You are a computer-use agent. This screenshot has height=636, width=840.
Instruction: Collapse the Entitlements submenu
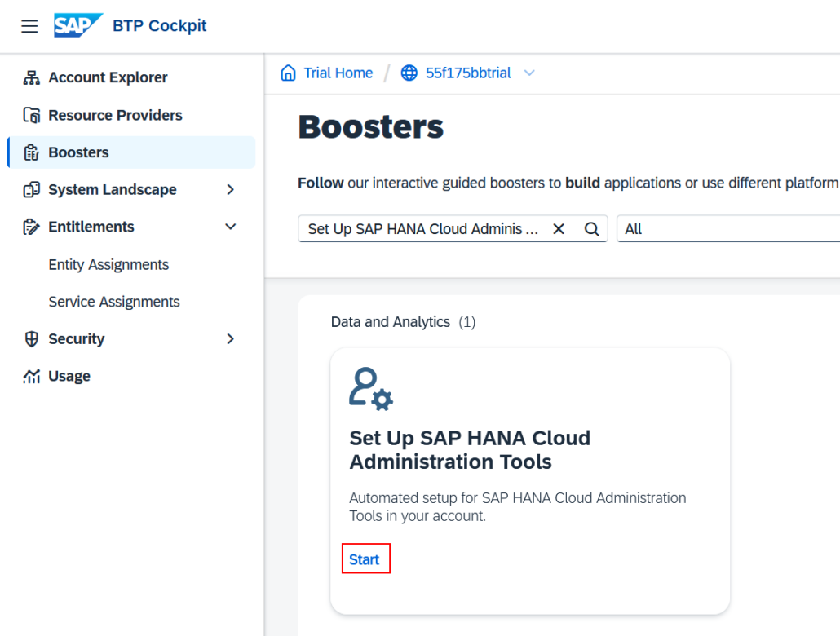pos(230,227)
